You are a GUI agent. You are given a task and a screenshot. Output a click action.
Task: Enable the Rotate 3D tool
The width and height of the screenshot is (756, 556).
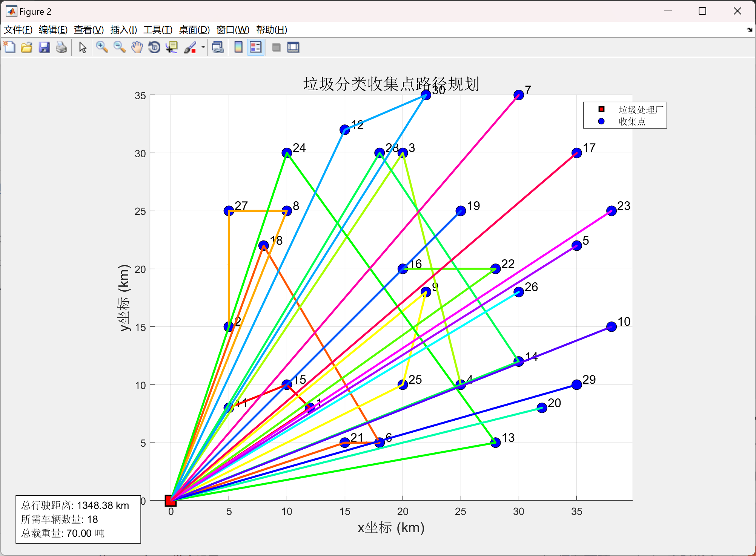(x=154, y=47)
